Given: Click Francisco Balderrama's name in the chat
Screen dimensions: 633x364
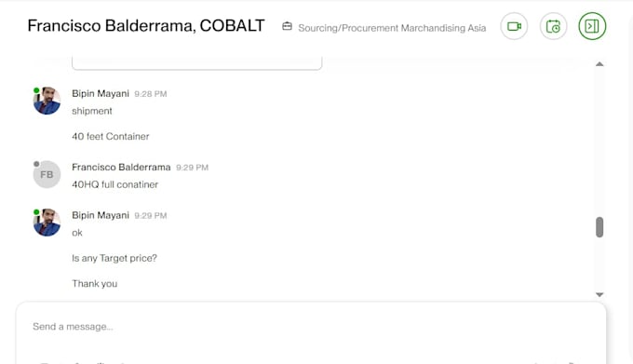Looking at the screenshot, I should [121, 167].
